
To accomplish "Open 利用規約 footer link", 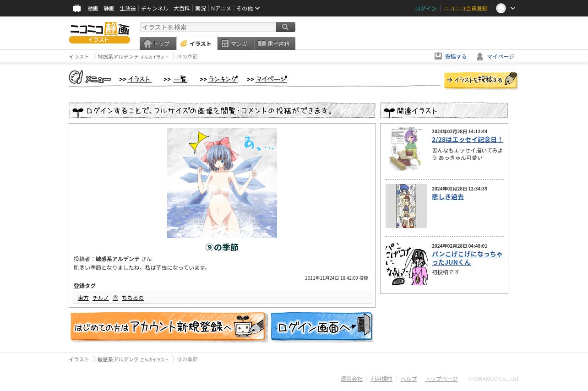I will point(381,379).
